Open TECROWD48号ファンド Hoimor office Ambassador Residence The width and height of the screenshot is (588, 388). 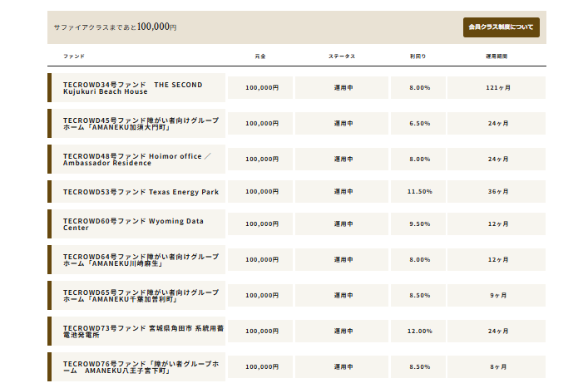coord(136,160)
